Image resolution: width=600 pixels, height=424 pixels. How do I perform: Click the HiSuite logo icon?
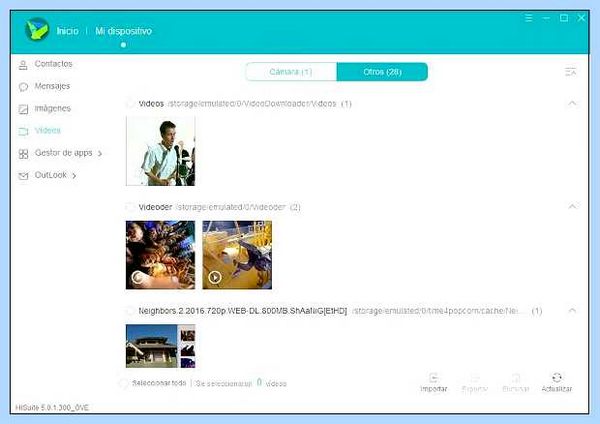point(37,29)
